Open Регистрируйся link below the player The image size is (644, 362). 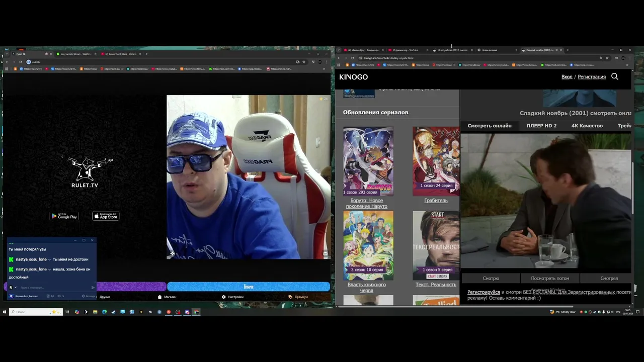[484, 292]
